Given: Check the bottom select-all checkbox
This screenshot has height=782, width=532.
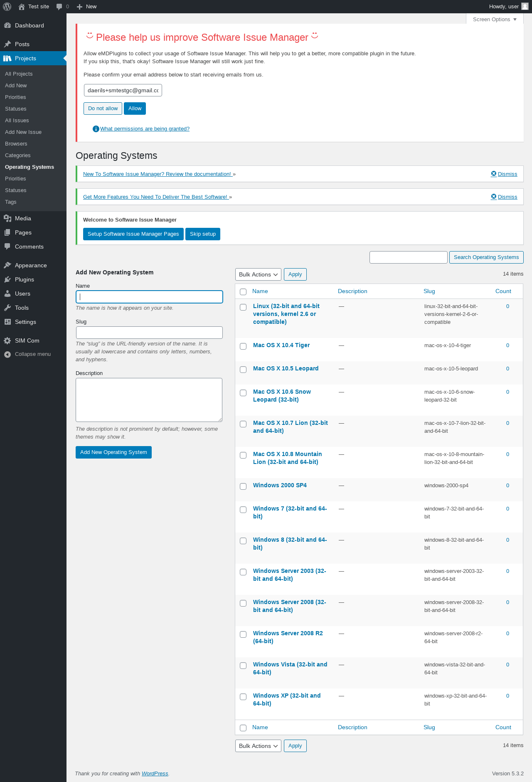Looking at the screenshot, I should click(243, 728).
